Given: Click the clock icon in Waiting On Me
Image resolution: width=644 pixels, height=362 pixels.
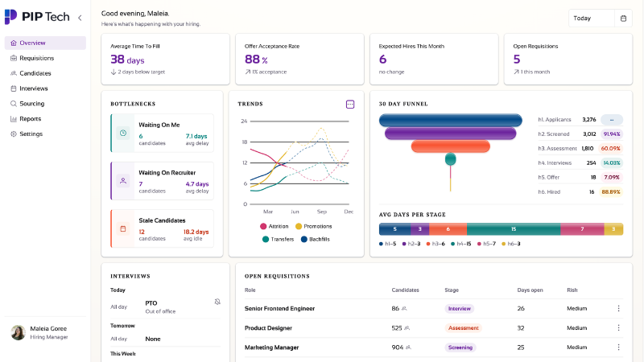Looking at the screenshot, I should pyautogui.click(x=123, y=133).
